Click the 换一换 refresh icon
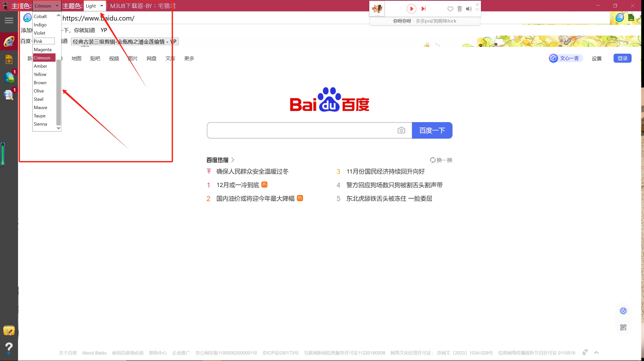Screen dimensions: 644x361 pyautogui.click(x=433, y=160)
